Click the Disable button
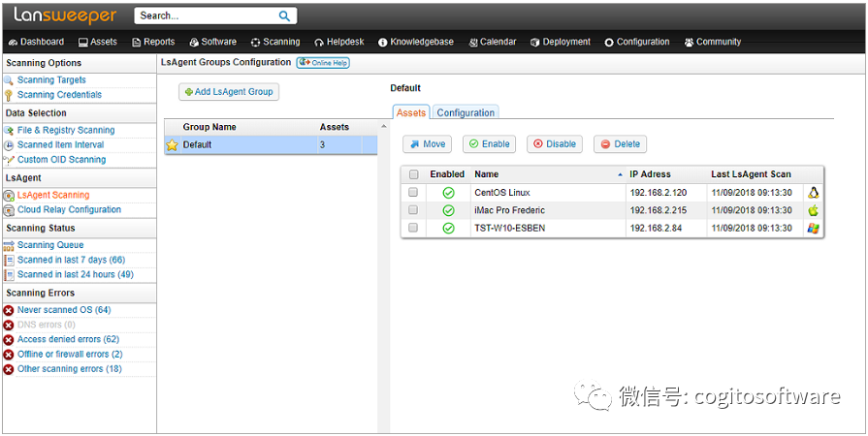The width and height of the screenshot is (868, 436). [555, 143]
